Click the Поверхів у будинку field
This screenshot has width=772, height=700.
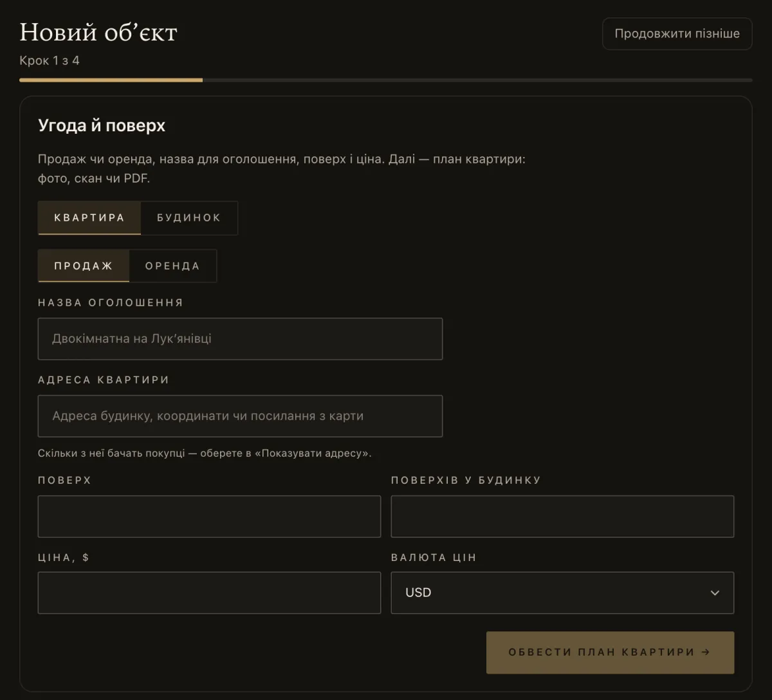562,516
